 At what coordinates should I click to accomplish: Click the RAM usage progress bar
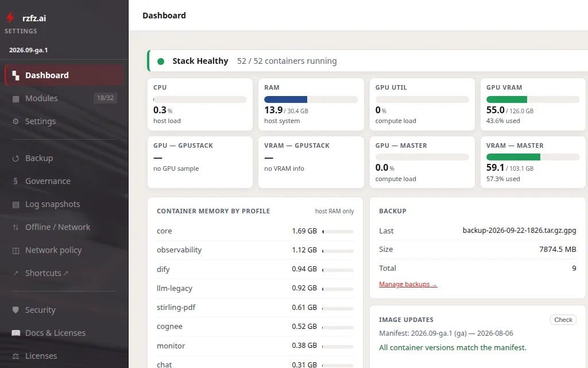pyautogui.click(x=311, y=99)
